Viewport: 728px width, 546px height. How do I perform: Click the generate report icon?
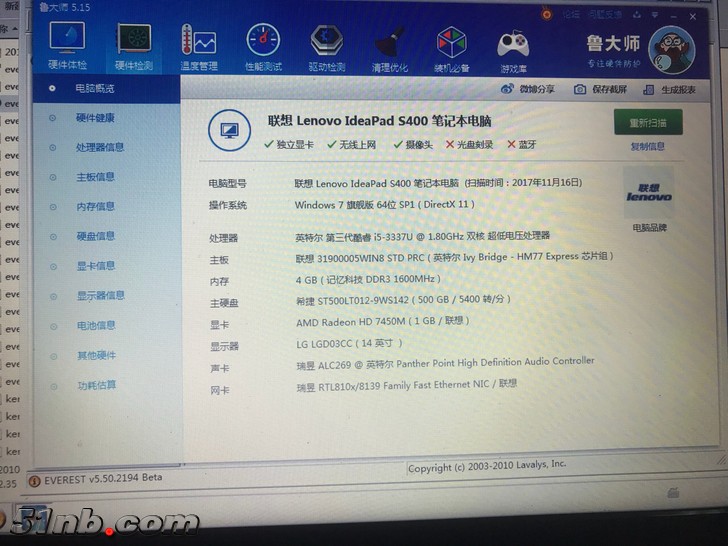(x=648, y=90)
